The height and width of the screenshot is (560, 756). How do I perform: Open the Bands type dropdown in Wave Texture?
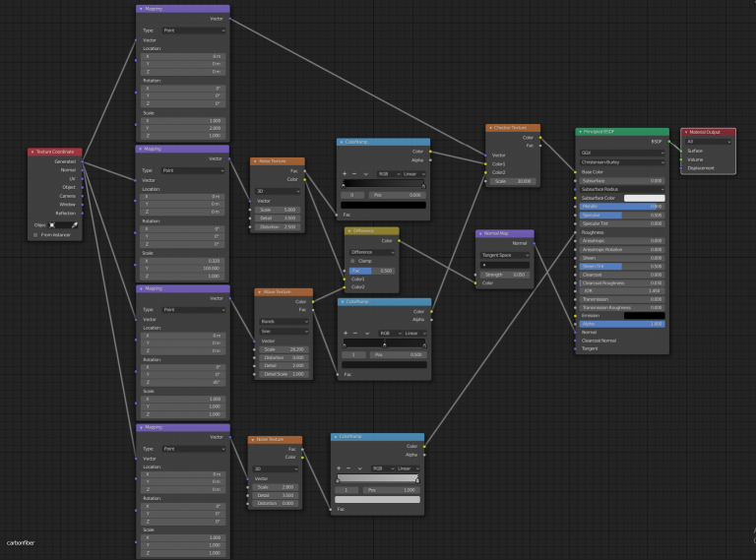pos(283,321)
